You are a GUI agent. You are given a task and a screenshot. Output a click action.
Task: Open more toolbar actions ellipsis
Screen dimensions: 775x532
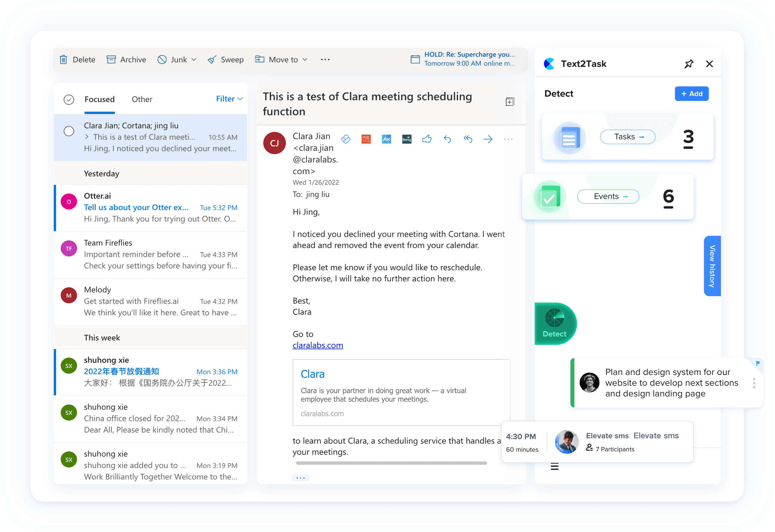[325, 60]
